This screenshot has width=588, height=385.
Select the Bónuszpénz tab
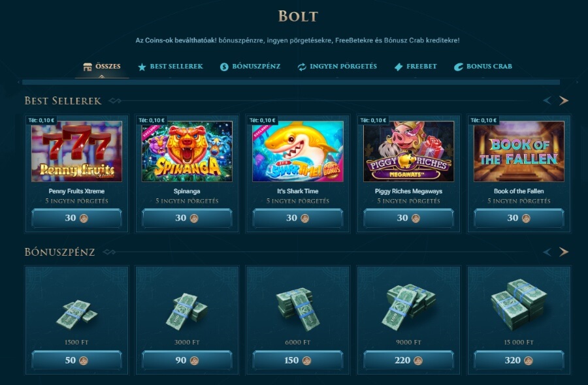click(x=250, y=67)
